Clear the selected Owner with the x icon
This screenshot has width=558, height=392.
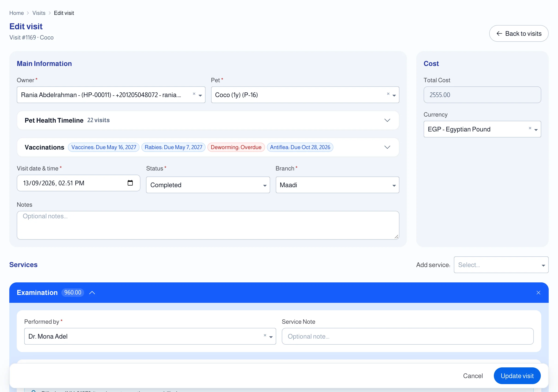pos(194,94)
